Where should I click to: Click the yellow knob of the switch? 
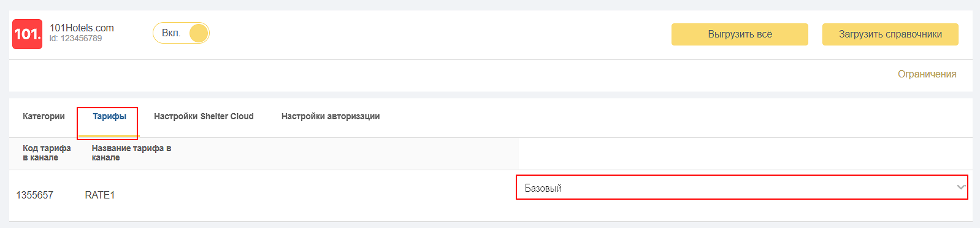coord(199,33)
